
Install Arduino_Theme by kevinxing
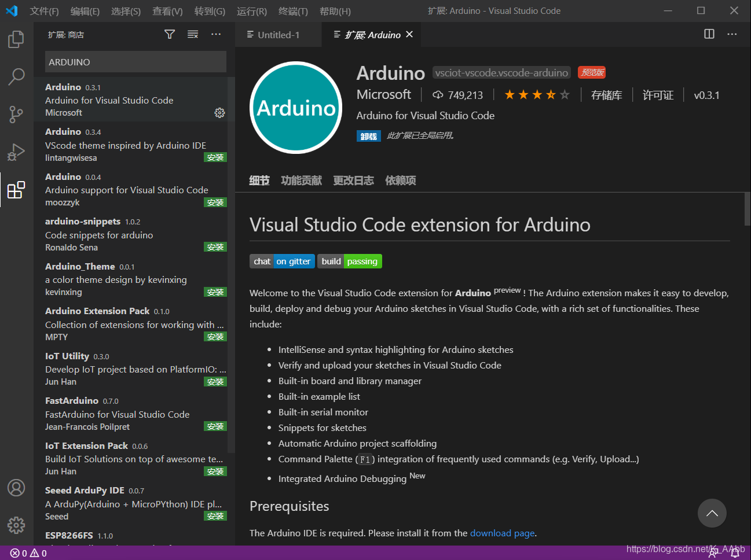coord(215,292)
